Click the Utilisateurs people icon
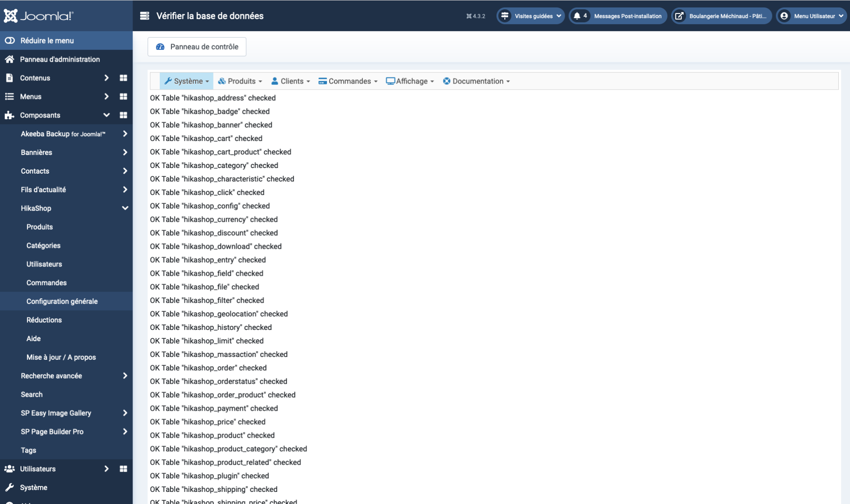The width and height of the screenshot is (850, 504). [x=9, y=469]
